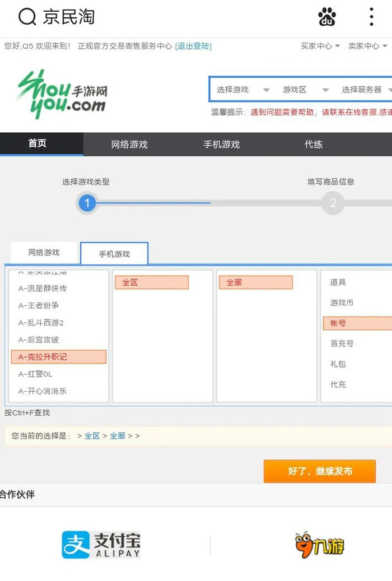
Task: Select the highlighted A-克拉升职记 entry
Action: pyautogui.click(x=59, y=357)
